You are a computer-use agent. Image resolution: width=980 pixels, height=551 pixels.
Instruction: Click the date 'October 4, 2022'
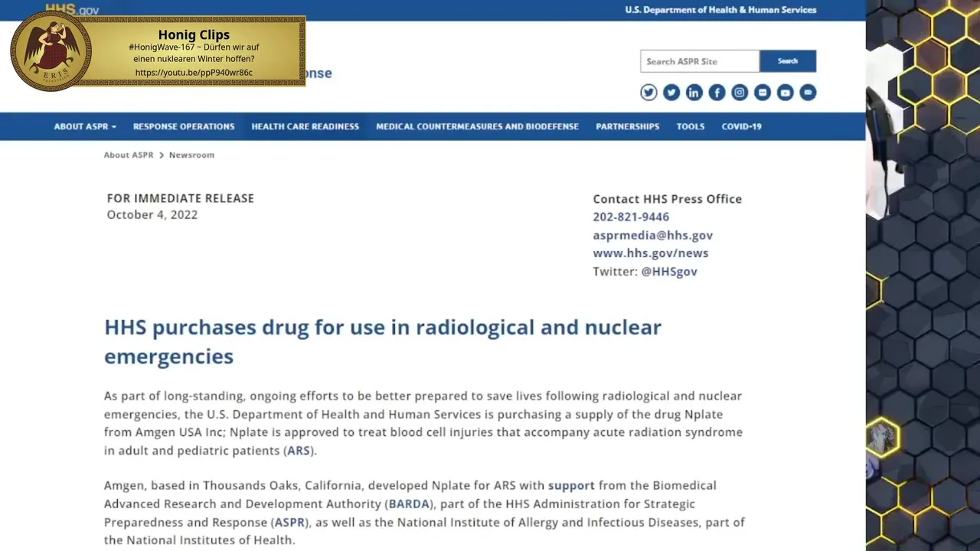pos(152,215)
